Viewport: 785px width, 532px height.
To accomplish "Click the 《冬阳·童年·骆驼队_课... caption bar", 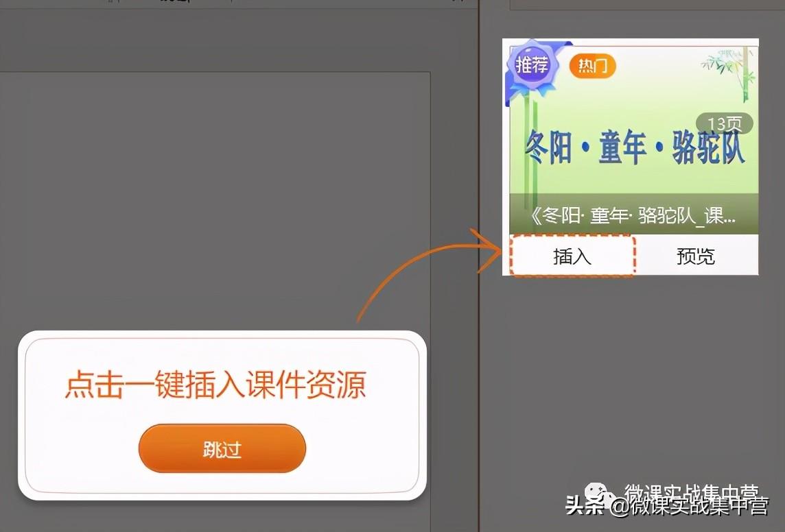I will pyautogui.click(x=634, y=215).
